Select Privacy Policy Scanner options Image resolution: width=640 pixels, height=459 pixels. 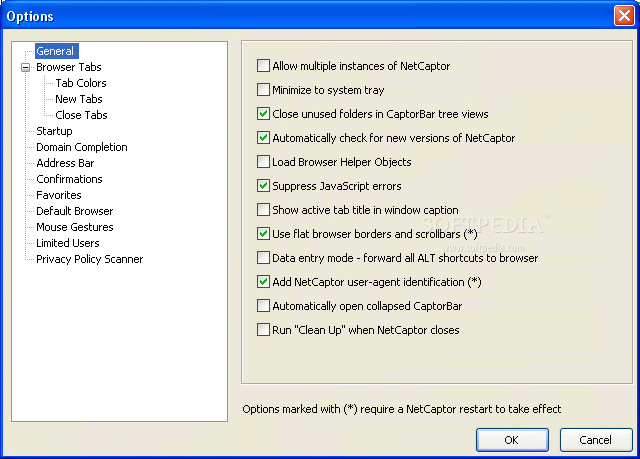[89, 259]
